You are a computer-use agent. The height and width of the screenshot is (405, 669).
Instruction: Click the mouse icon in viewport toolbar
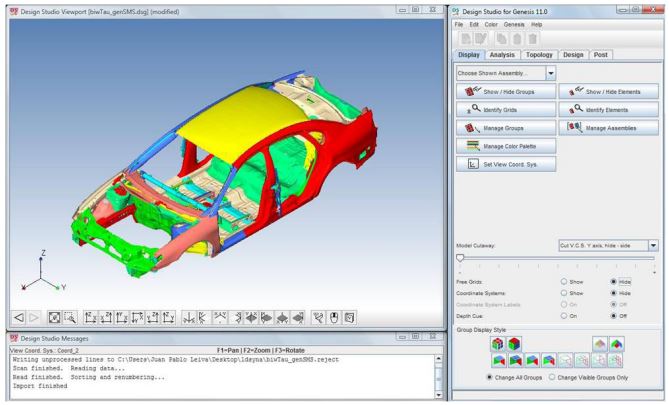[333, 316]
